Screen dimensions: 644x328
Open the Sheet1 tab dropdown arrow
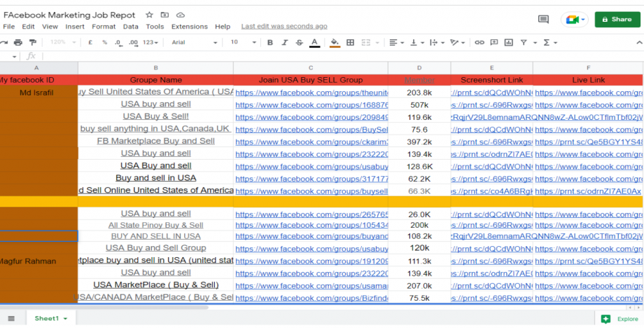(65, 319)
